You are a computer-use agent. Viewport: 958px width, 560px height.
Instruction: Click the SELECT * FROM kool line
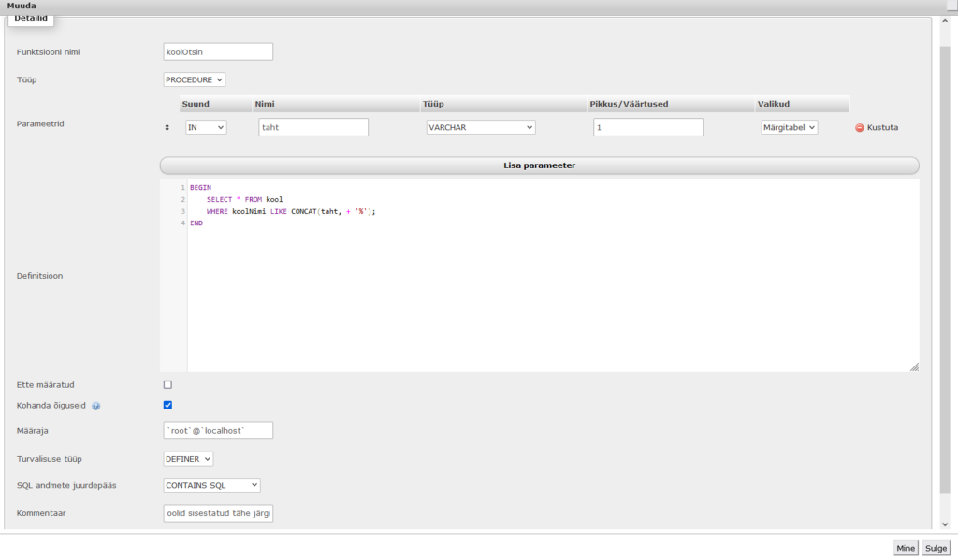[x=244, y=200]
